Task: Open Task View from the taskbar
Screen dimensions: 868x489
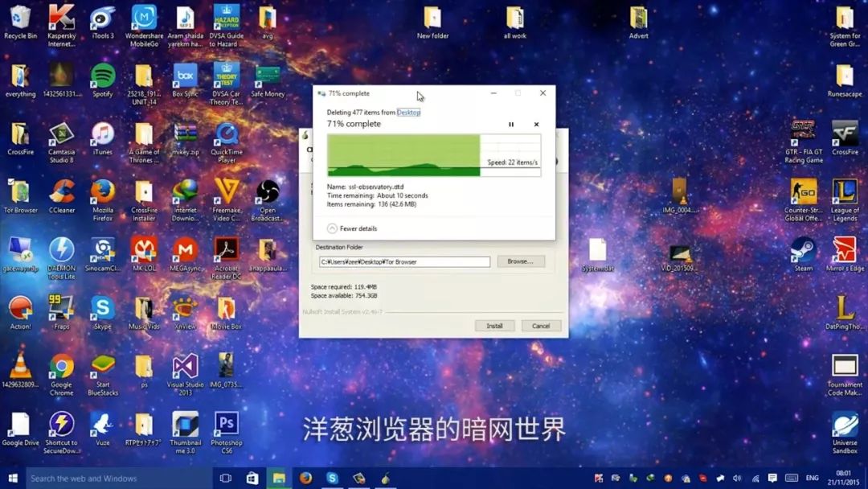Action: [225, 478]
